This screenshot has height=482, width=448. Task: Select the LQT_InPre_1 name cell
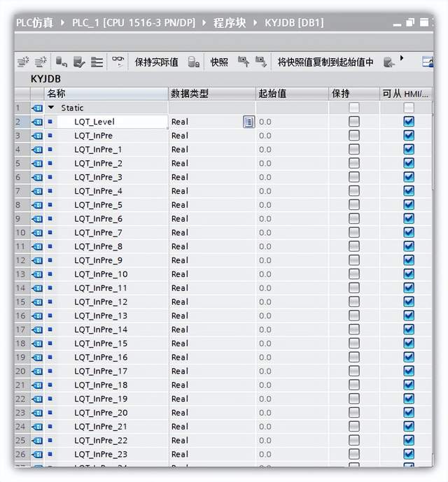click(x=106, y=150)
